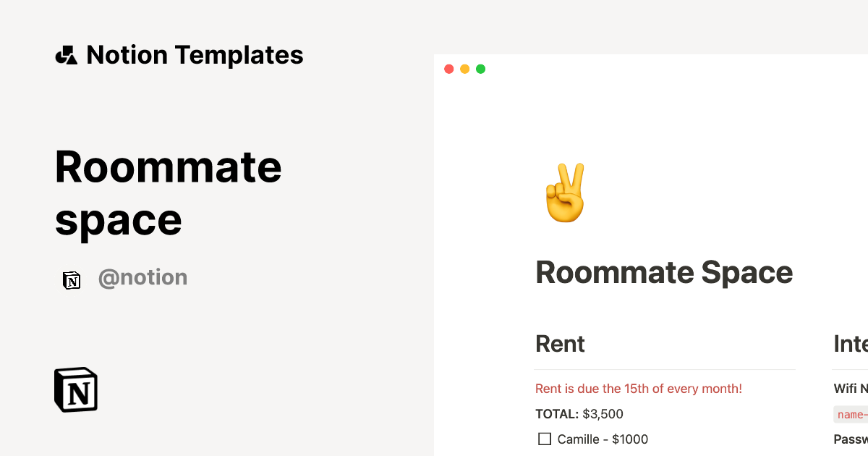Click the red name- code snippet
Screen dimensions: 868x456
tap(851, 415)
